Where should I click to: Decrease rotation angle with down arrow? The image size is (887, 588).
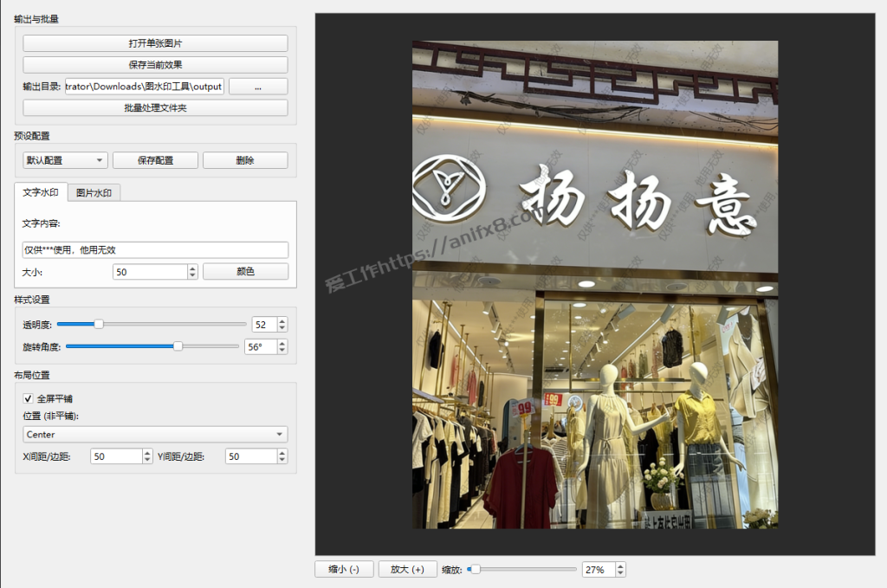point(282,350)
